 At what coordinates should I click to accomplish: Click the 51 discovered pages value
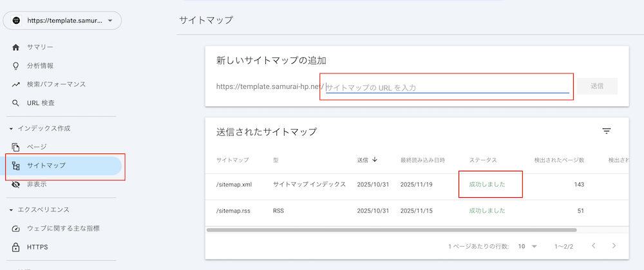click(x=581, y=211)
